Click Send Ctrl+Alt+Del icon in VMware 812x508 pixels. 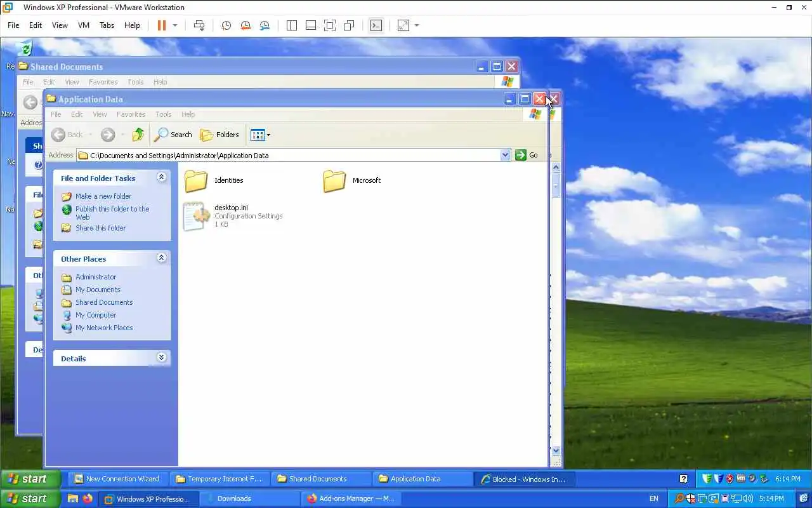199,25
